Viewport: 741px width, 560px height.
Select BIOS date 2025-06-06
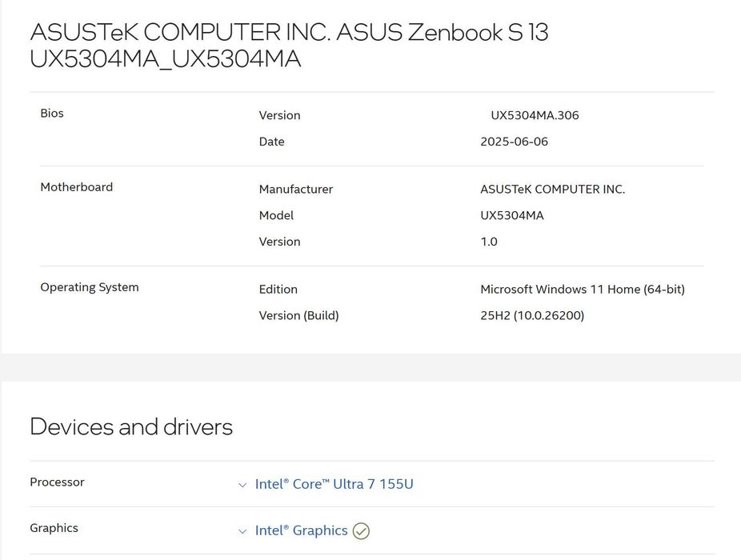(515, 142)
